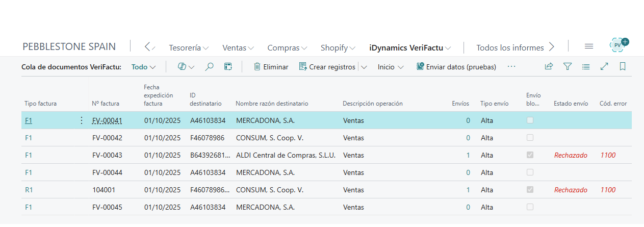
Task: Open the hamburger menu icon in navigation bar
Action: coord(589,46)
